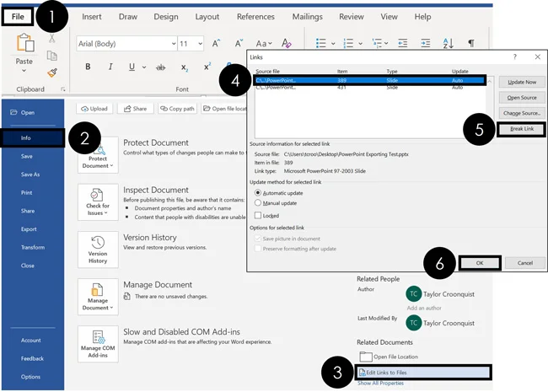The height and width of the screenshot is (392, 548).
Task: Click the Decrease Indent icon
Action: (x=403, y=43)
